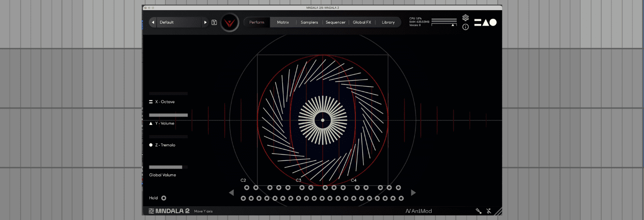Click the MIDI plug icon at bottom right
644x220 pixels.
[479, 211]
